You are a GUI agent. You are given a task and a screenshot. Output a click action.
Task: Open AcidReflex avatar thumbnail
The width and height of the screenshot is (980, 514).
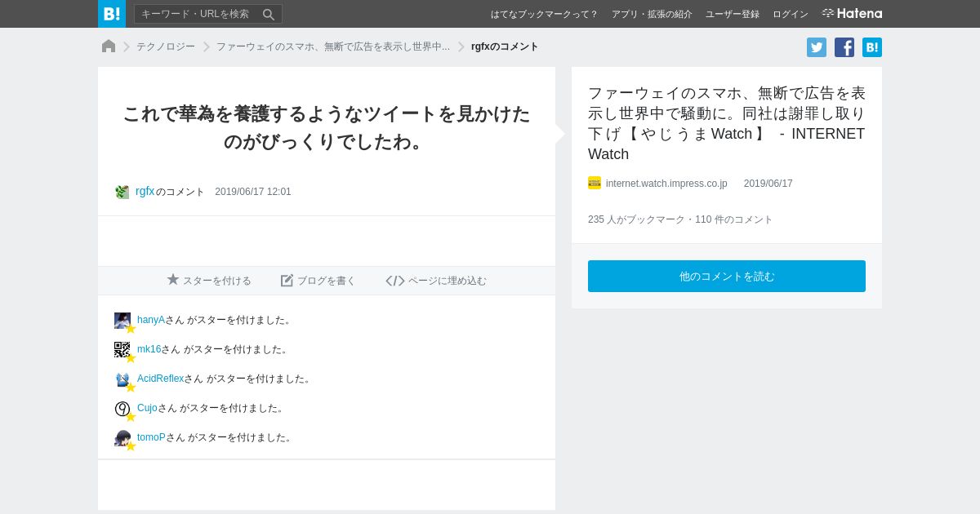click(x=122, y=379)
